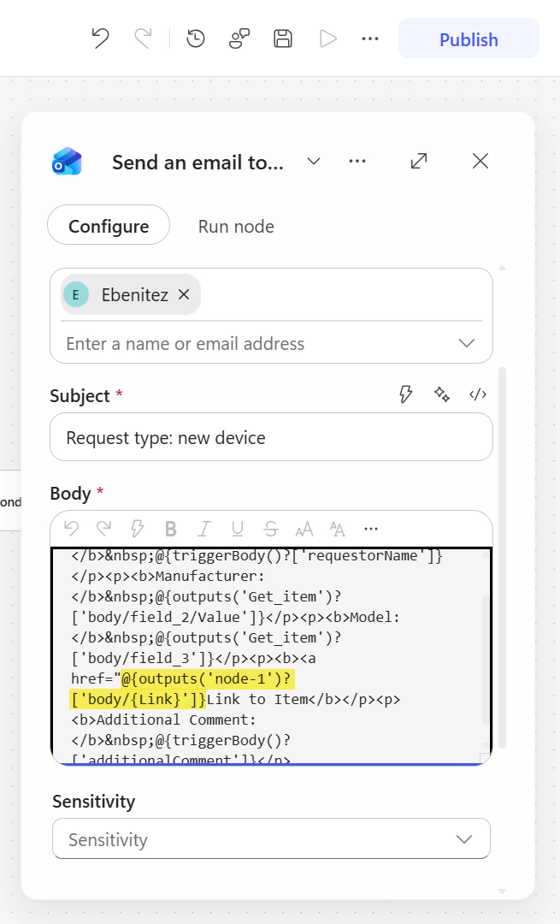Expand the chevron next to Send an email title
560x924 pixels.
pos(314,161)
